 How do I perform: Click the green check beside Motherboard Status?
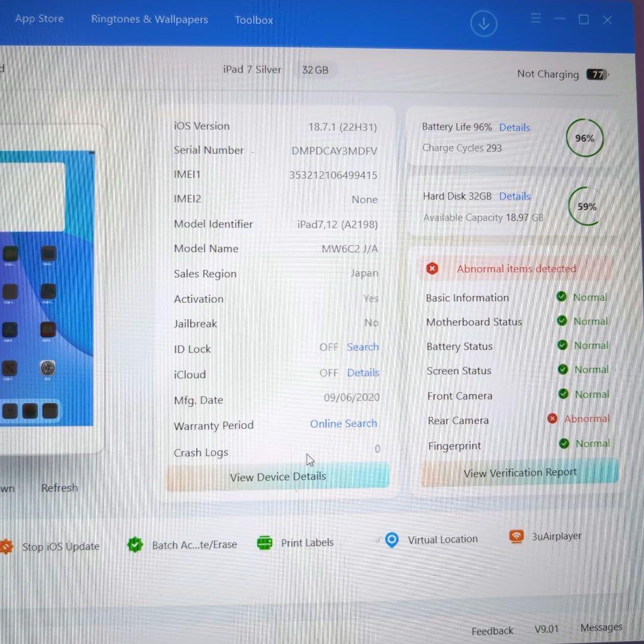[562, 321]
